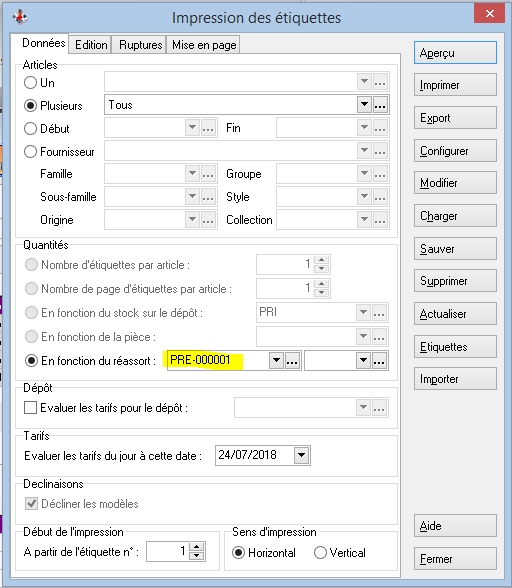This screenshot has width=512, height=588.
Task: Expand the Collection dropdown
Action: pyautogui.click(x=364, y=220)
